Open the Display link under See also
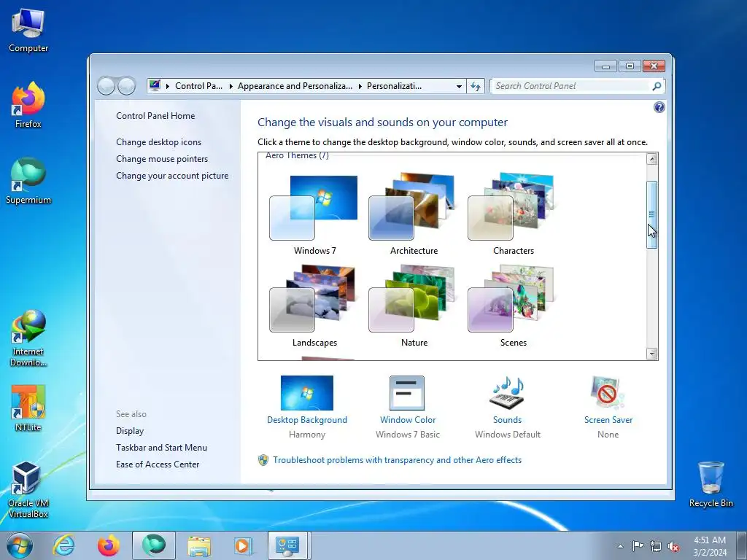 click(x=130, y=431)
